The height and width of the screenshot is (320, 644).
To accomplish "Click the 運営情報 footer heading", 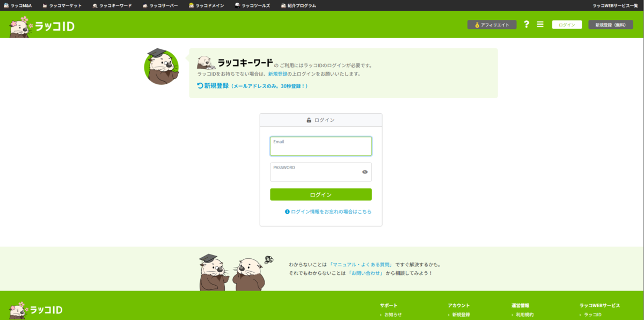I will [521, 306].
